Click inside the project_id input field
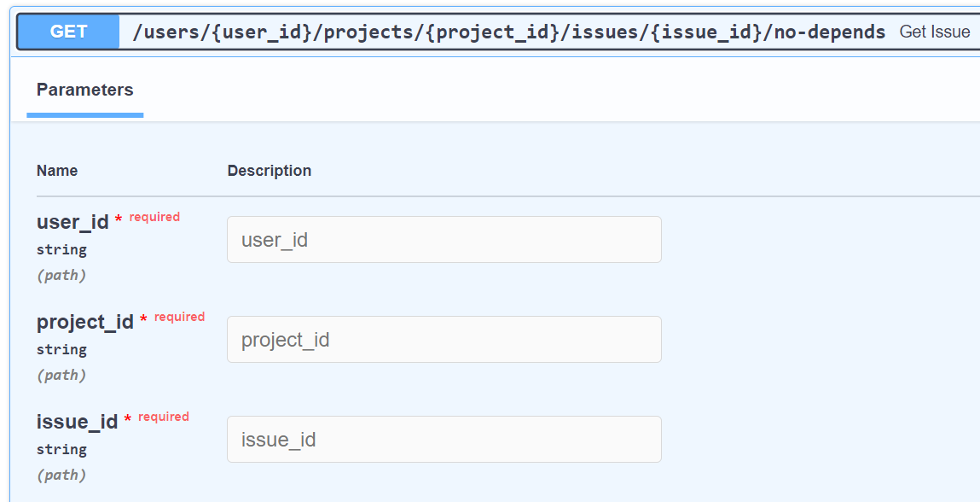 point(443,339)
